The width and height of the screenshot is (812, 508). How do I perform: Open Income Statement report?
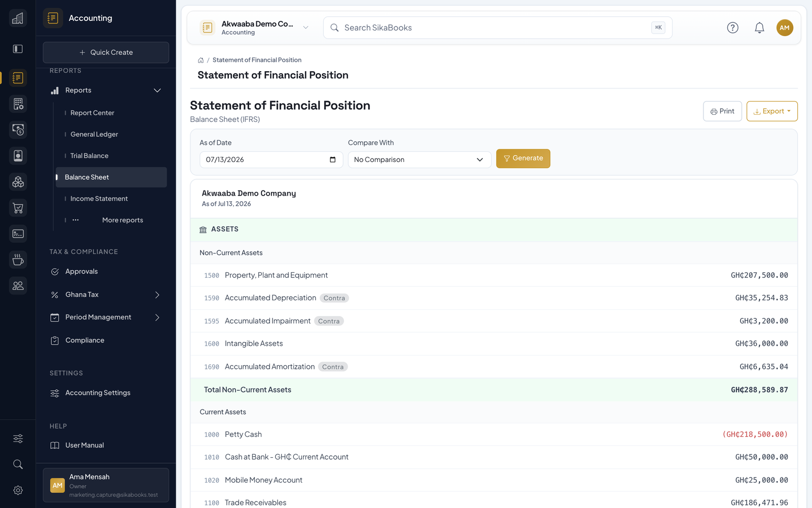click(x=99, y=199)
